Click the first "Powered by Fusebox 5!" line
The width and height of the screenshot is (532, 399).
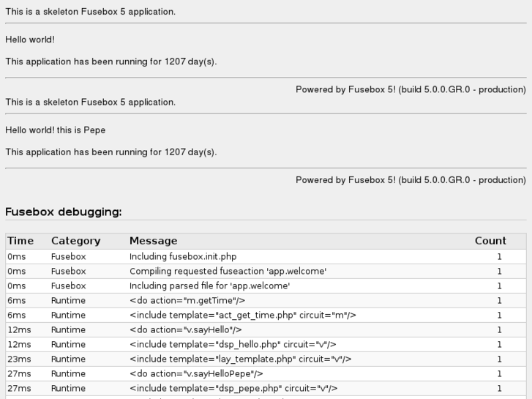411,89
